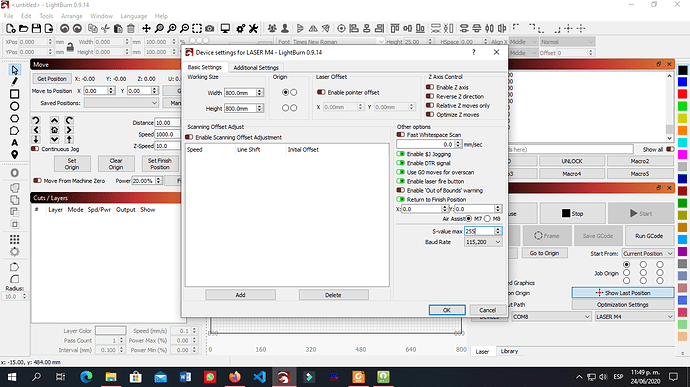The height and width of the screenshot is (387, 690).
Task: Open the Font dropdown arrow
Action: pos(381,42)
